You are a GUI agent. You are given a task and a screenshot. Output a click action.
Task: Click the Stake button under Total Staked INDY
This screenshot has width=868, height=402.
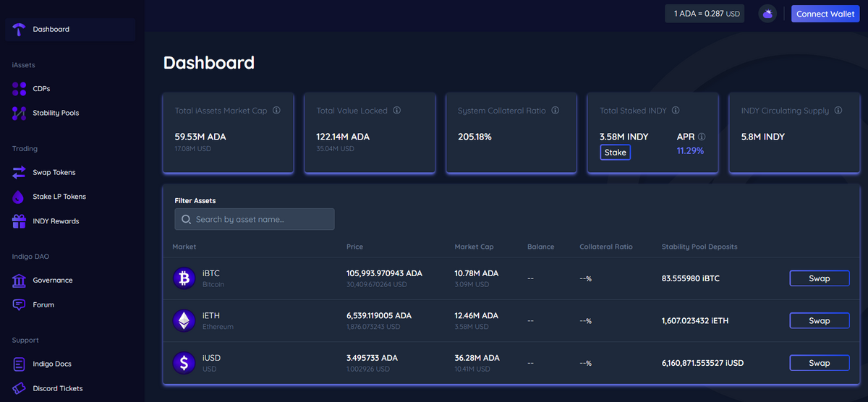click(616, 153)
